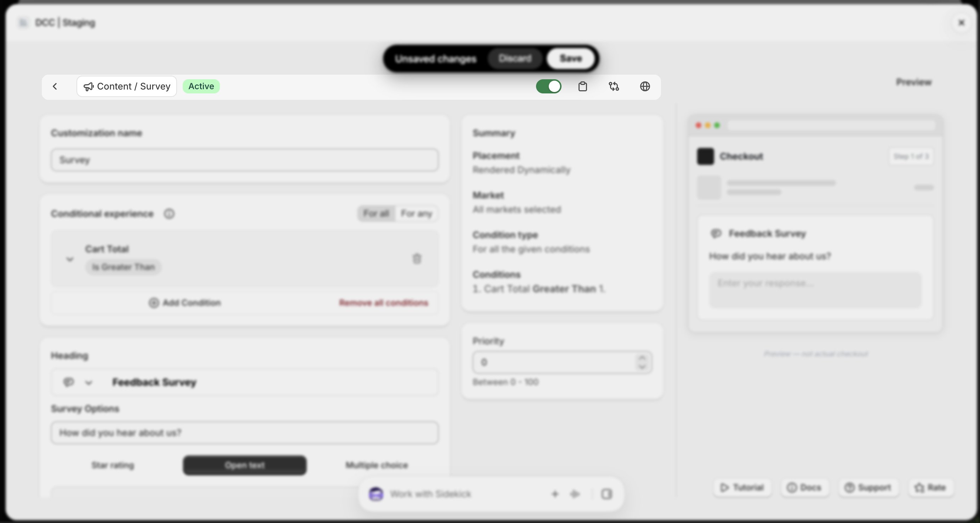Close the DCC Staging modal
The image size is (980, 523).
coord(961,23)
